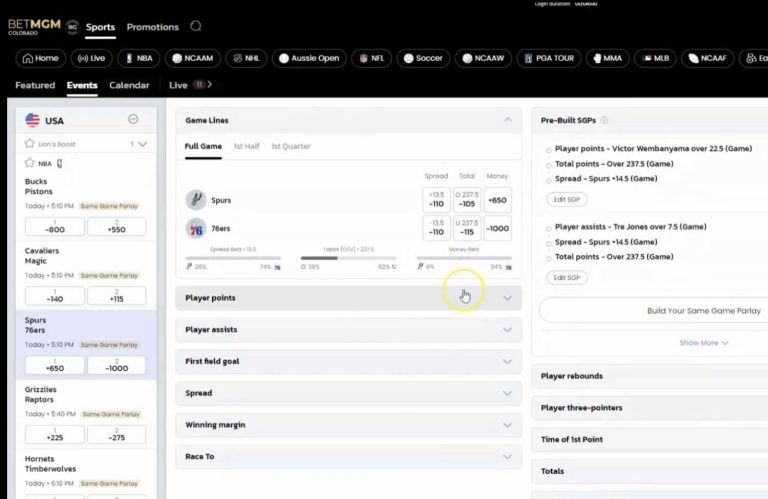The height and width of the screenshot is (499, 768).
Task: Click the 76ers team logo
Action: coord(196,228)
